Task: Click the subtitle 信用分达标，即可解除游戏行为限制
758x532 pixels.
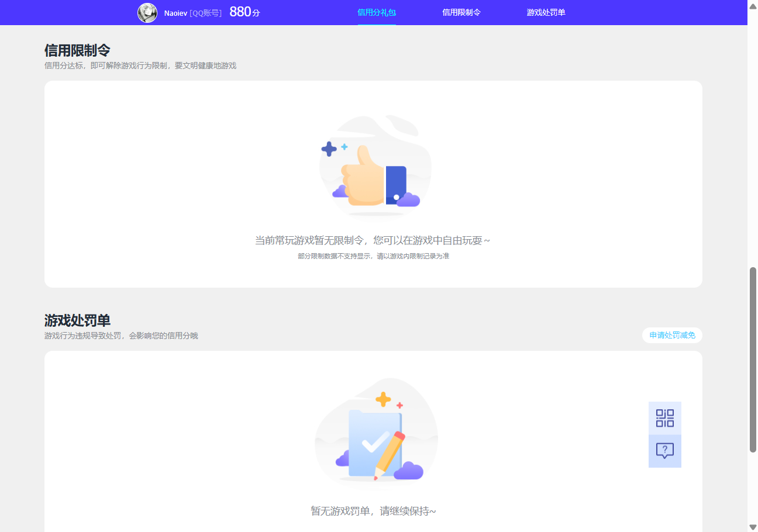Action: click(106, 65)
